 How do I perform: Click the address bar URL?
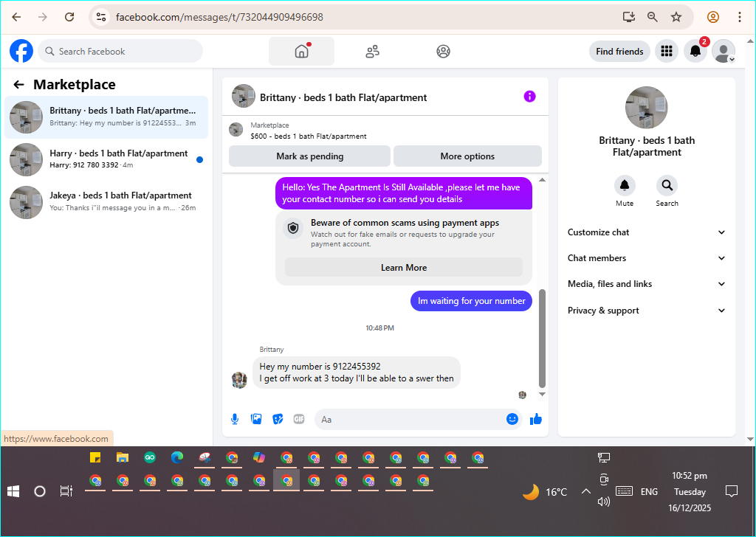219,17
